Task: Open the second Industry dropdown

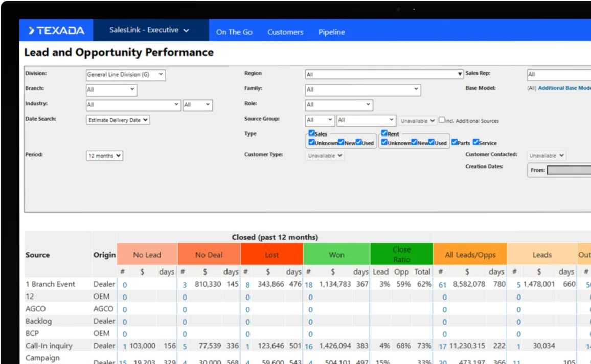Action: tap(197, 105)
